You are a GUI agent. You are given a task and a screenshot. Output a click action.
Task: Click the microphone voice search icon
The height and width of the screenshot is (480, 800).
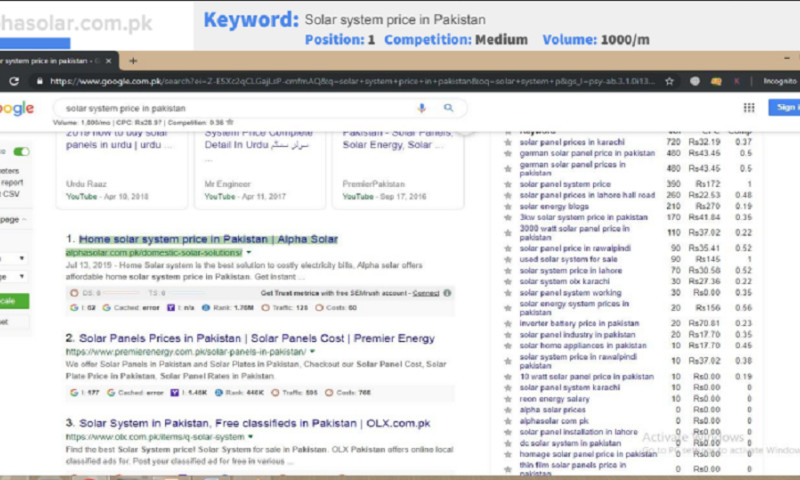click(421, 108)
